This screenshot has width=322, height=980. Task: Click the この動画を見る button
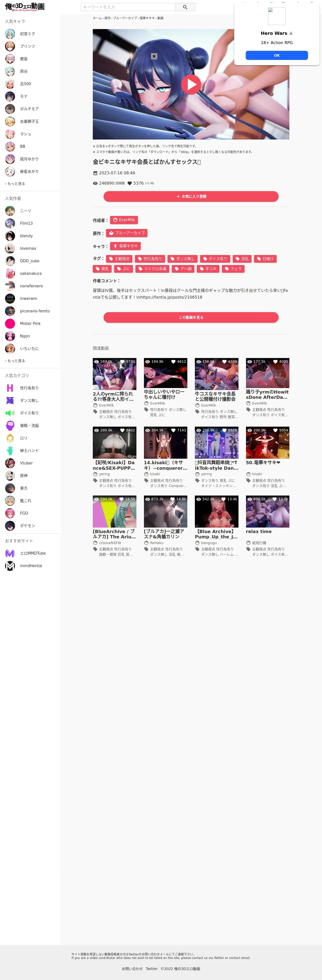[191, 317]
